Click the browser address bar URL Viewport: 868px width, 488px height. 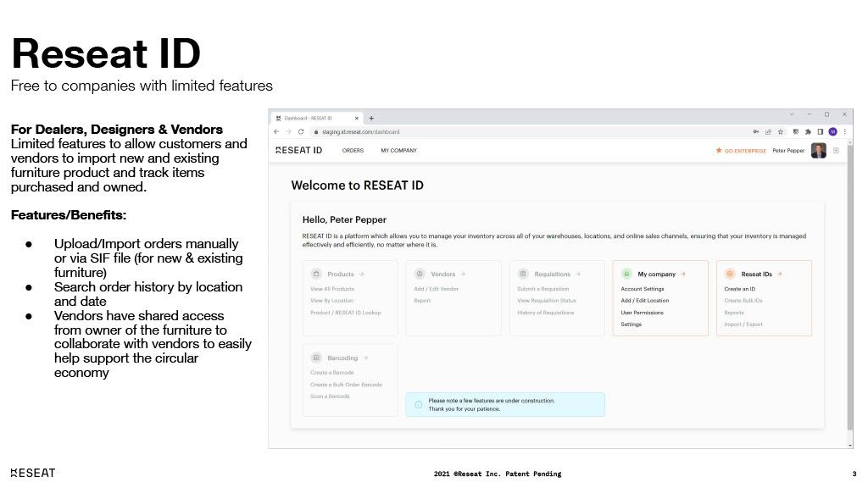pyautogui.click(x=361, y=131)
